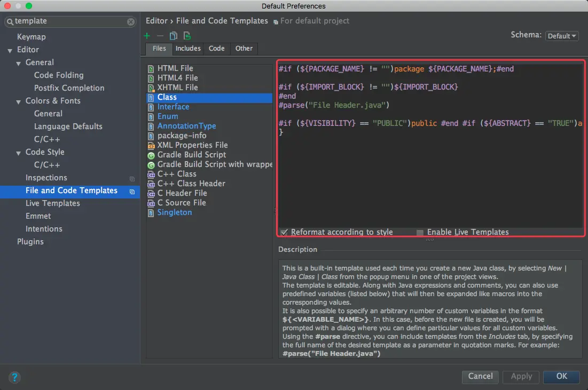The width and height of the screenshot is (588, 390).
Task: Select Code Folding settings
Action: [x=59, y=75]
